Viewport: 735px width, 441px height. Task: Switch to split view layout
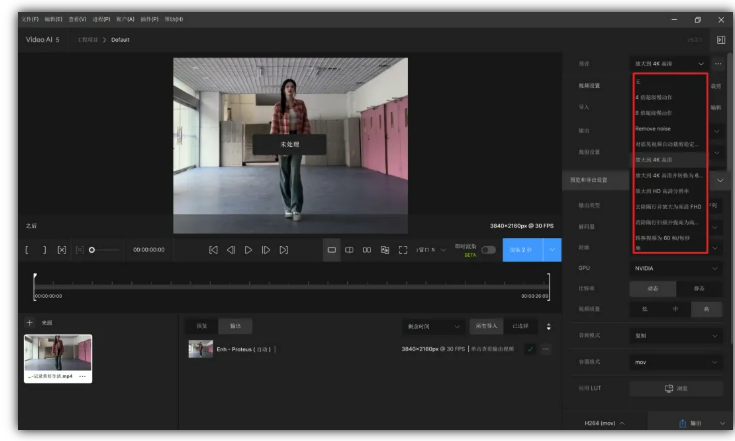350,250
